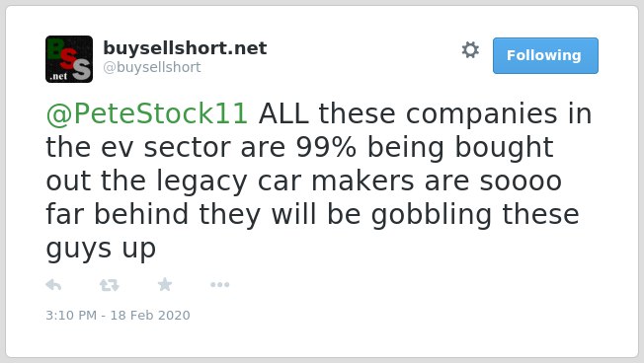644x363 pixels.
Task: Click the '99%' text in the tweet
Action: click(x=326, y=147)
